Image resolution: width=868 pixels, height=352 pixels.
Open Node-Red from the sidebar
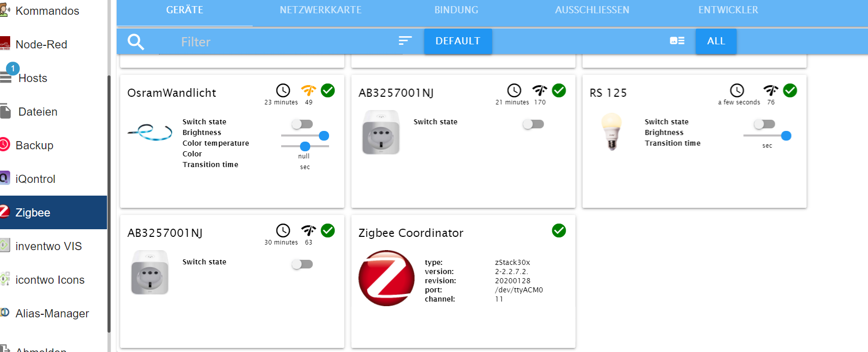click(41, 44)
